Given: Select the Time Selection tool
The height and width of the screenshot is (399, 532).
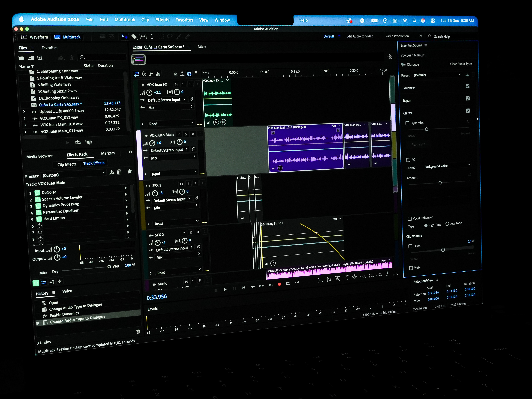Looking at the screenshot, I should click(x=152, y=36).
